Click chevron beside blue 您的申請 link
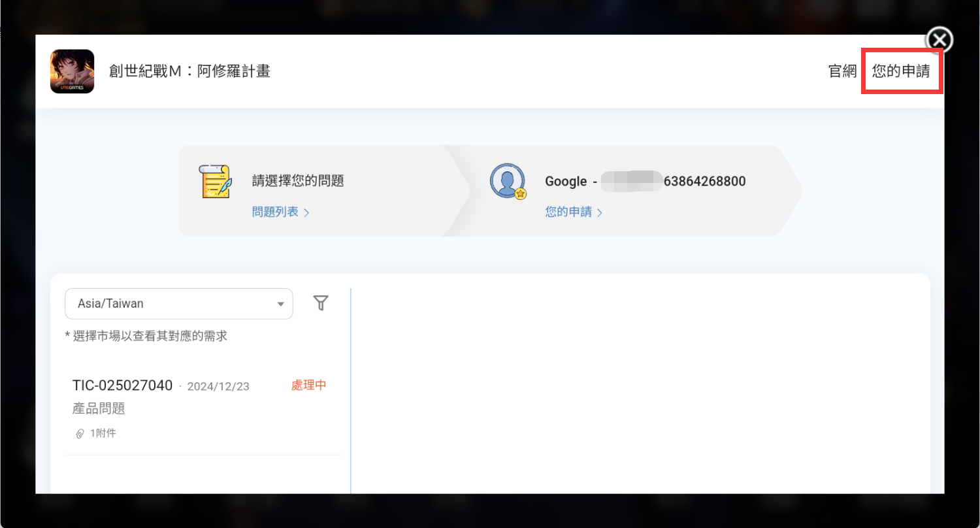The height and width of the screenshot is (528, 980). 600,212
